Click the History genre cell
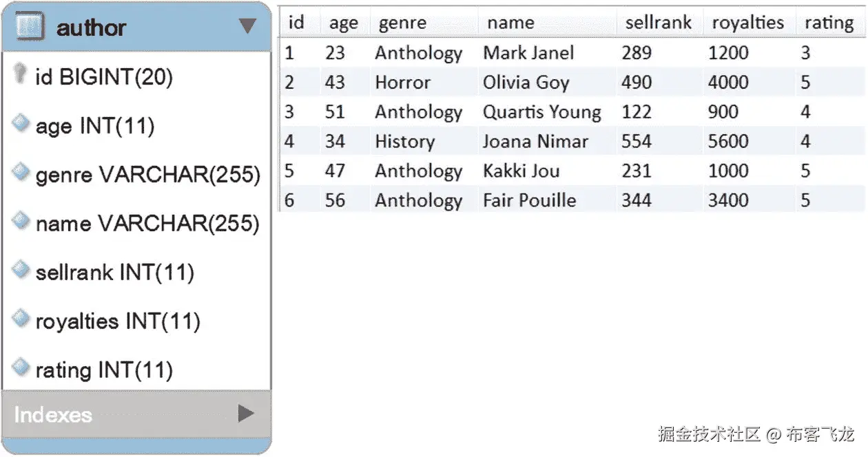868x457 pixels. (404, 142)
